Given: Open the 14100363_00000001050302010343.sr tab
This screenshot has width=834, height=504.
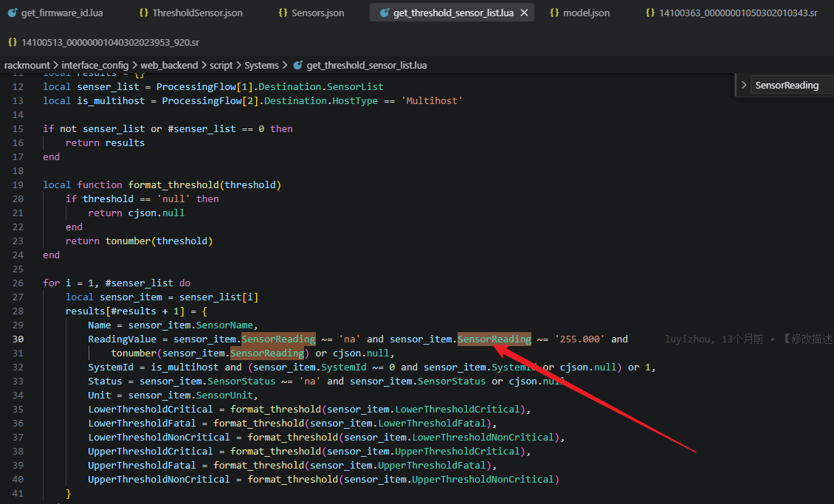Looking at the screenshot, I should tap(731, 13).
